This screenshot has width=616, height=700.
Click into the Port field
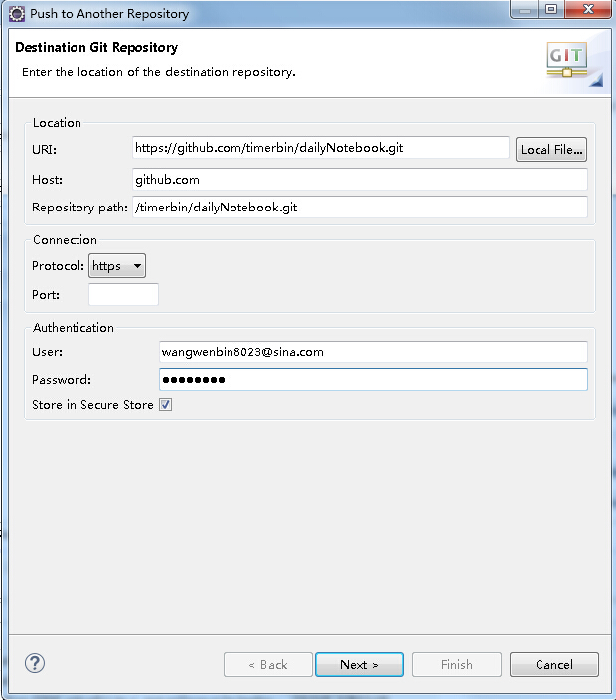coord(124,295)
